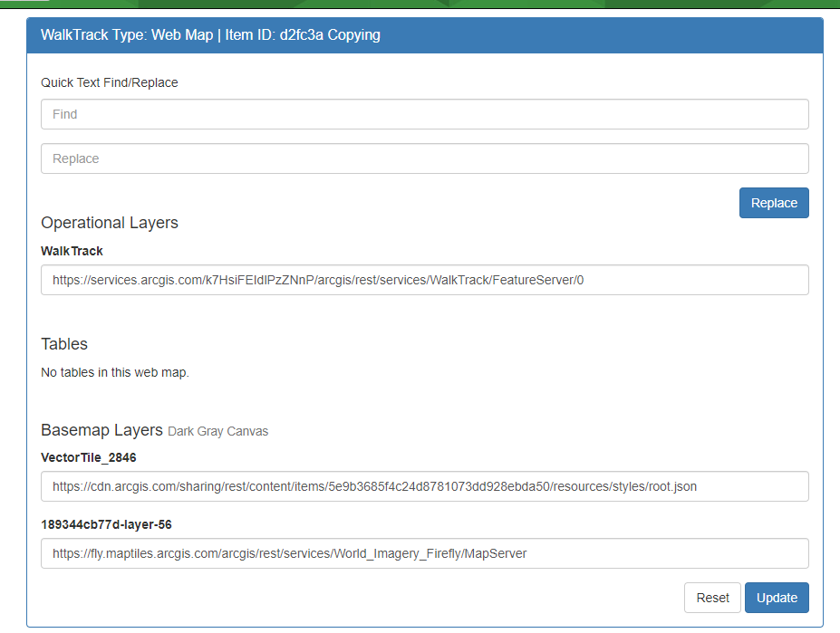Click the VectorTile_2846 layer label
The height and width of the screenshot is (633, 840).
[x=89, y=457]
